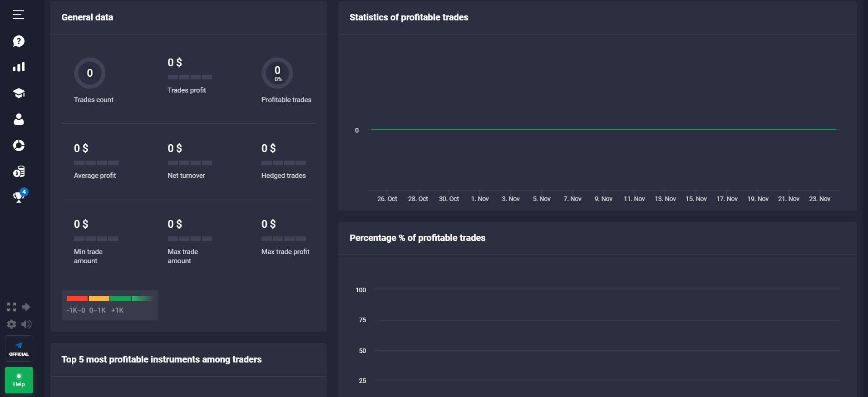Click the green line in statistics chart
This screenshot has height=397, width=868.
click(603, 129)
